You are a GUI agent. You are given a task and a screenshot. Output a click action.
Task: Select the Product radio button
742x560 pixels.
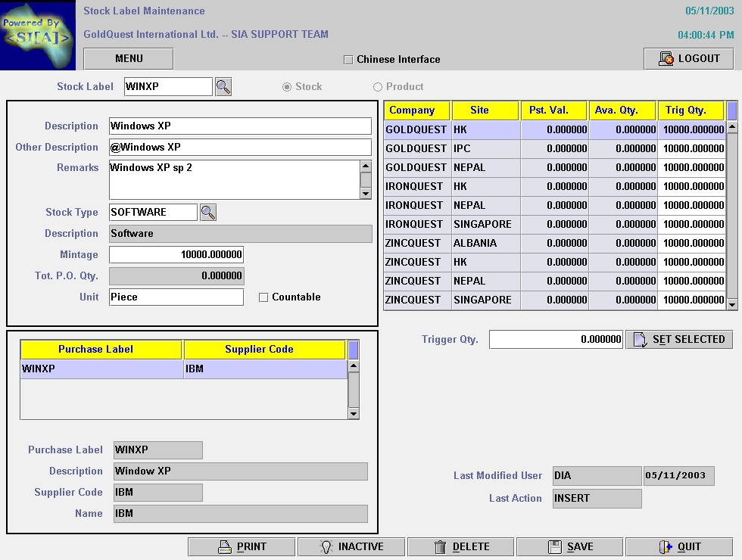click(x=378, y=87)
